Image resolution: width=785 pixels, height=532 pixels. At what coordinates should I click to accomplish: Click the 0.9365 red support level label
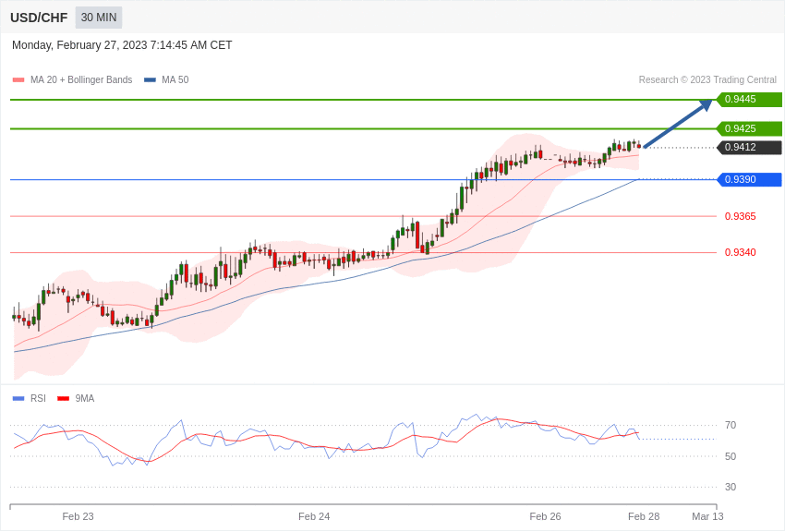point(741,216)
